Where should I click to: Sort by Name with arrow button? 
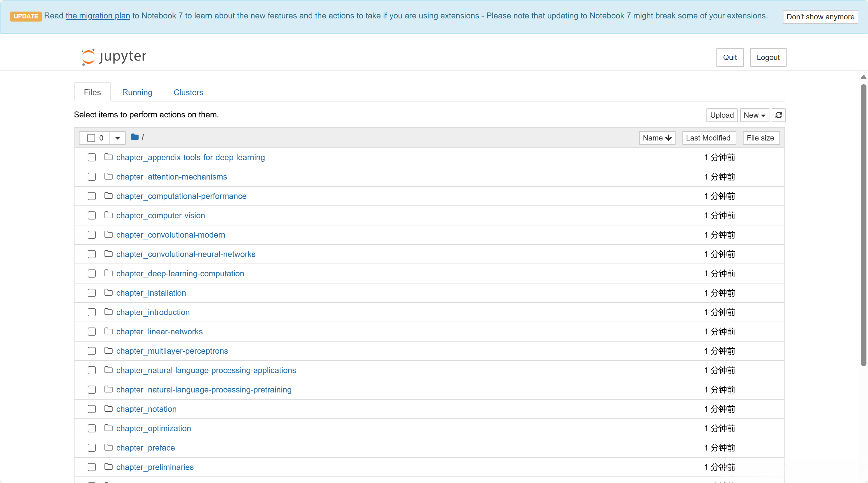[657, 138]
